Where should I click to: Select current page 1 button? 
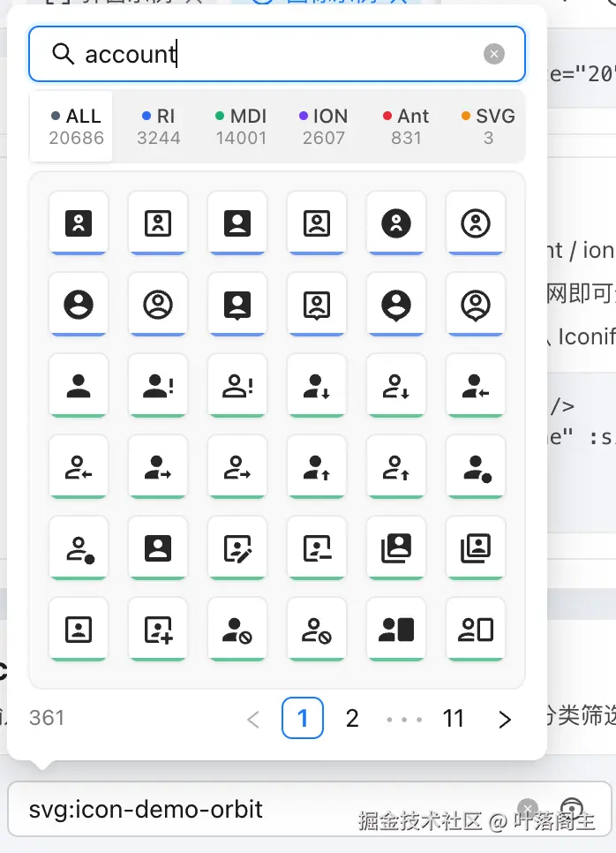click(303, 718)
